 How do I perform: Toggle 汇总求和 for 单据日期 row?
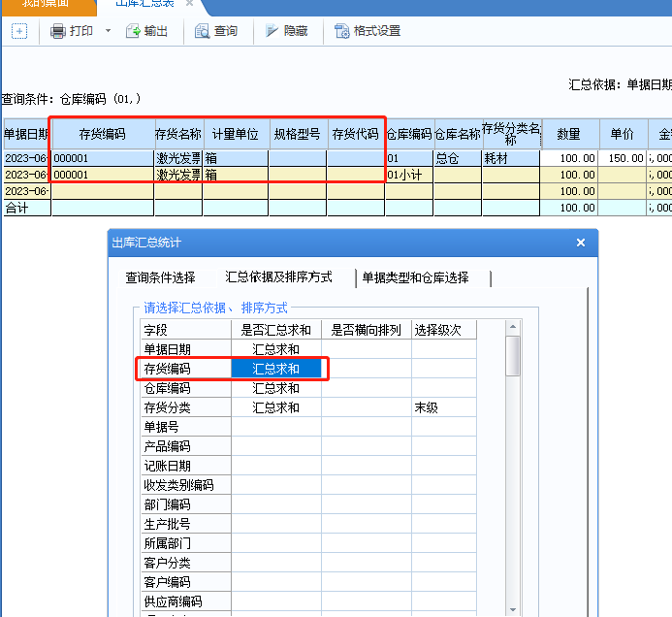click(x=276, y=349)
